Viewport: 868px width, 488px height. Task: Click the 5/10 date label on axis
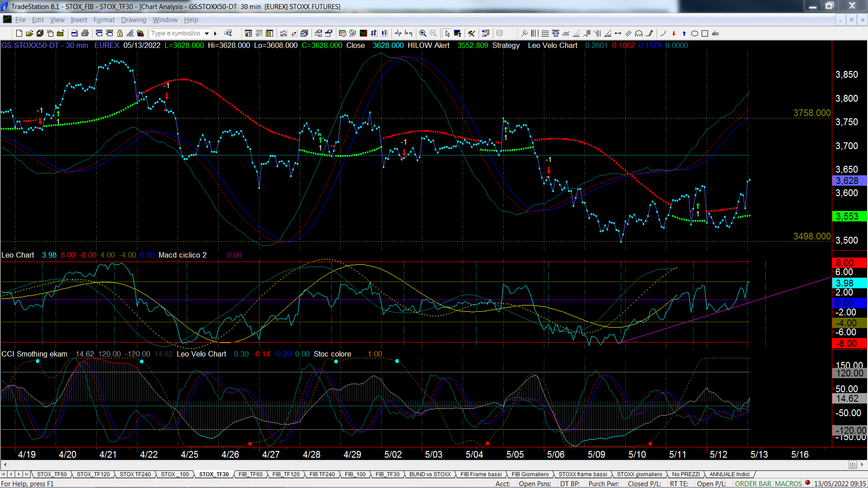637,454
